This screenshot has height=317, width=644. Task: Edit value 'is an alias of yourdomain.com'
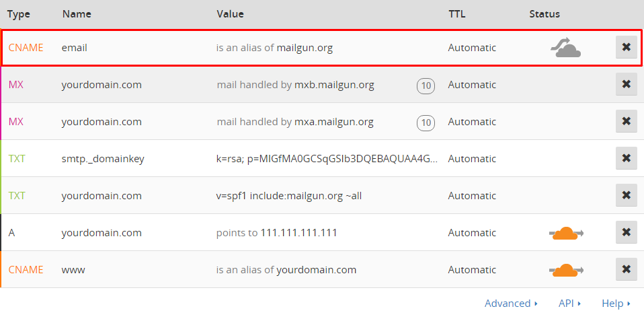point(286,270)
